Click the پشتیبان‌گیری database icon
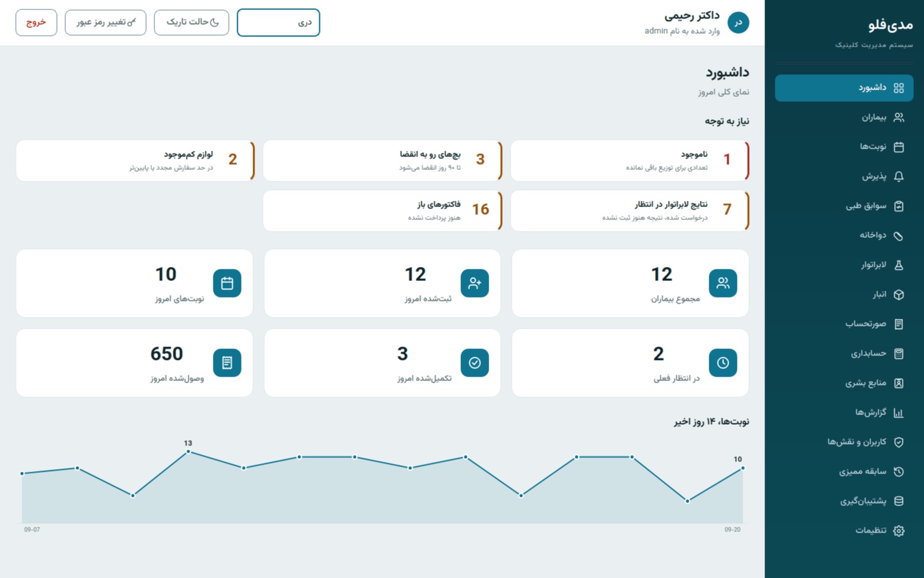 click(x=899, y=501)
